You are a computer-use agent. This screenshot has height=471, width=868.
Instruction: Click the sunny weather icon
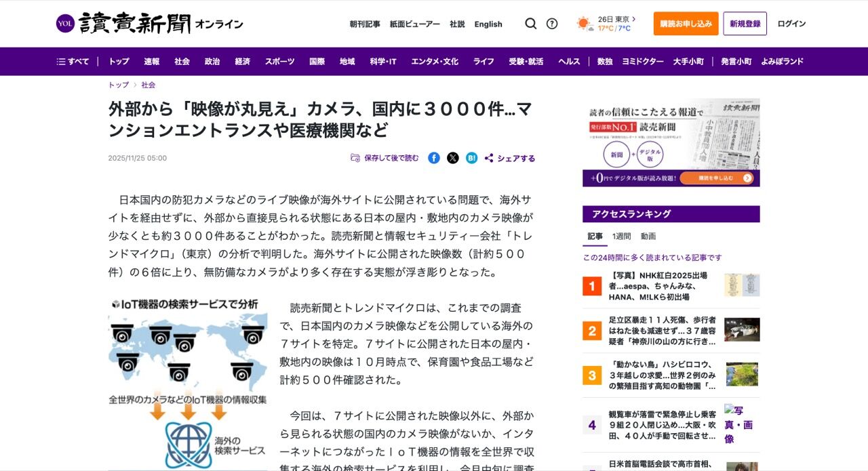584,24
